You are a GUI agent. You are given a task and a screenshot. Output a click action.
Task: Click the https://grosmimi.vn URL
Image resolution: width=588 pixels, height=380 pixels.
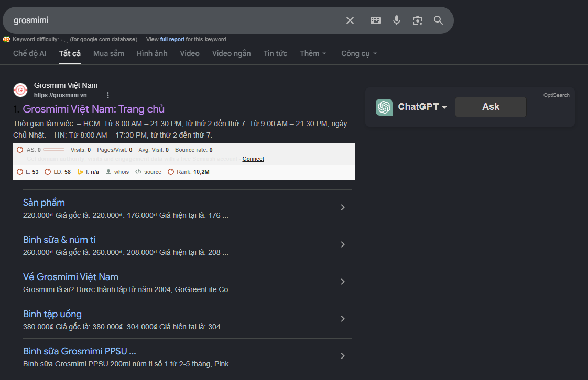pos(60,95)
